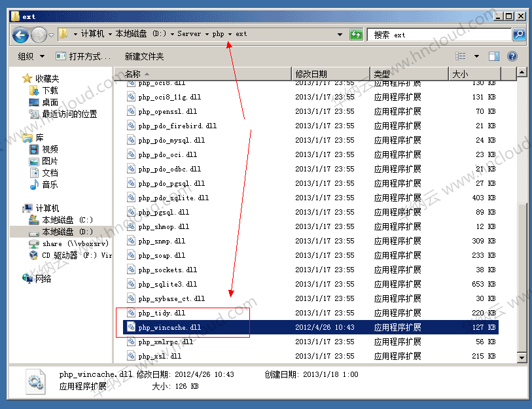Go back using the Back arrow button
532x409 pixels.
point(20,35)
